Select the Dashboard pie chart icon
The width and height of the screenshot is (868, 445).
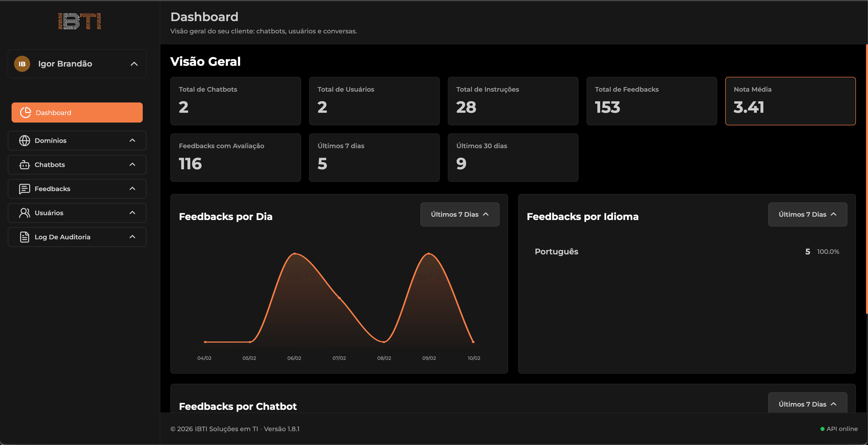pos(25,113)
